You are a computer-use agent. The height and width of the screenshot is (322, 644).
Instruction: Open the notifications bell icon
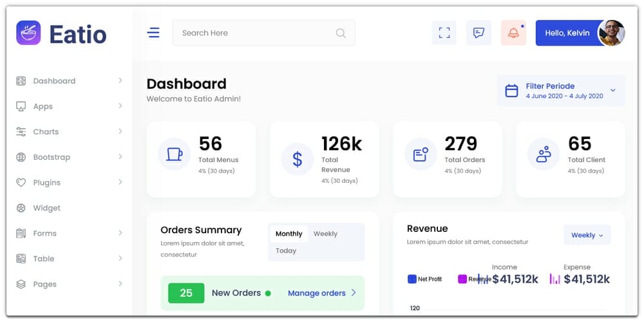point(513,33)
